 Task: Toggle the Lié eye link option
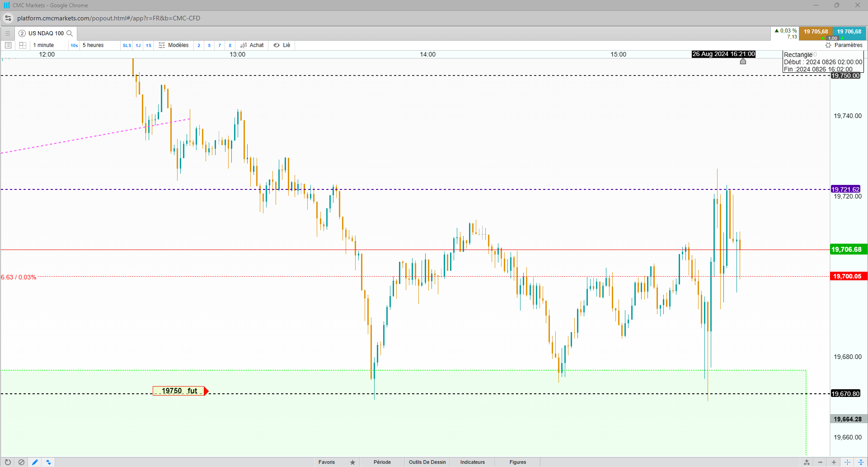coord(282,45)
